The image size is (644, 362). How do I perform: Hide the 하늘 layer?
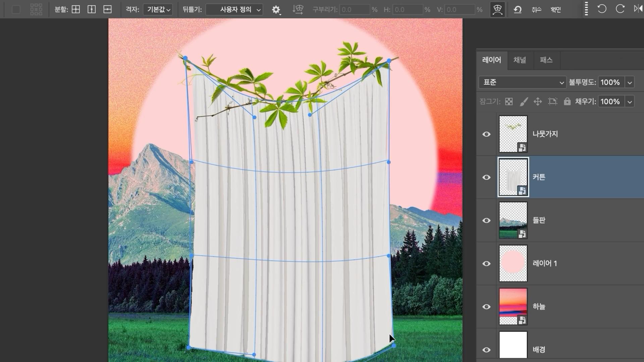coord(486,307)
